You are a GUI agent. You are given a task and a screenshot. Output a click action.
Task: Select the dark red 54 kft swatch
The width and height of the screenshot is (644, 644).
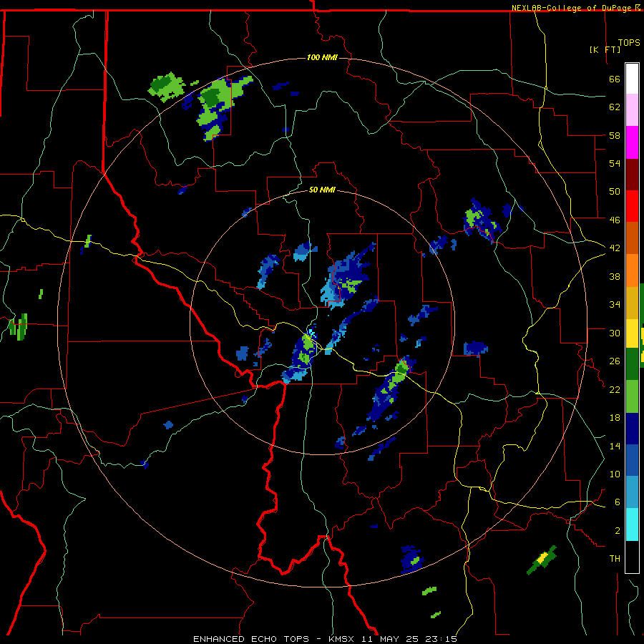pyautogui.click(x=632, y=175)
